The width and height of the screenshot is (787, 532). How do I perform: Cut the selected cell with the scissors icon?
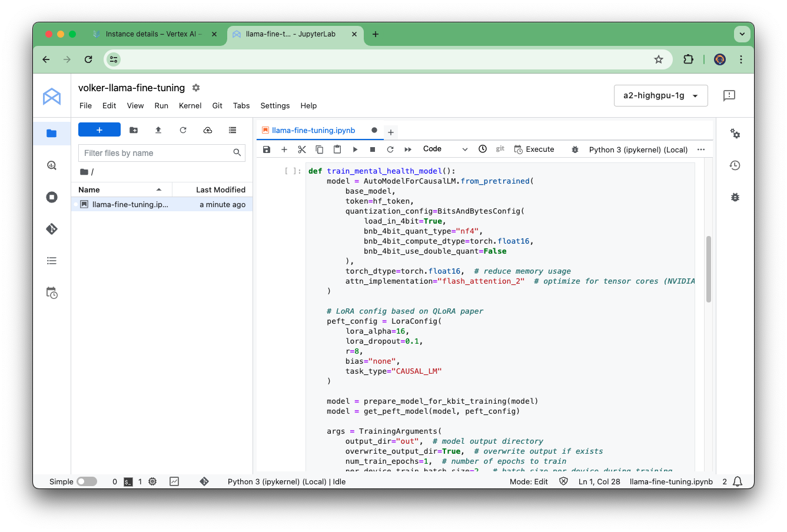click(x=302, y=149)
